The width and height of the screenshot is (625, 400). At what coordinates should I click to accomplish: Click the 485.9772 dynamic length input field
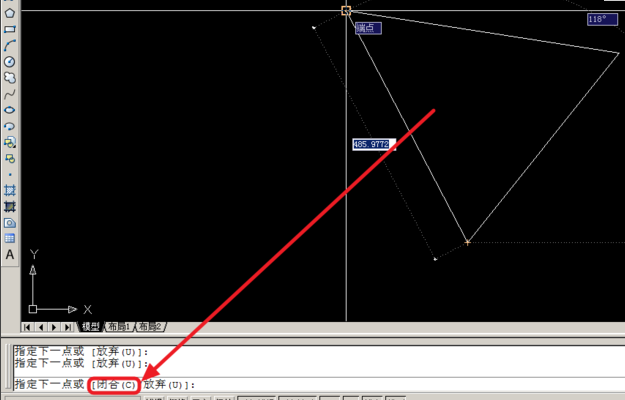point(374,145)
